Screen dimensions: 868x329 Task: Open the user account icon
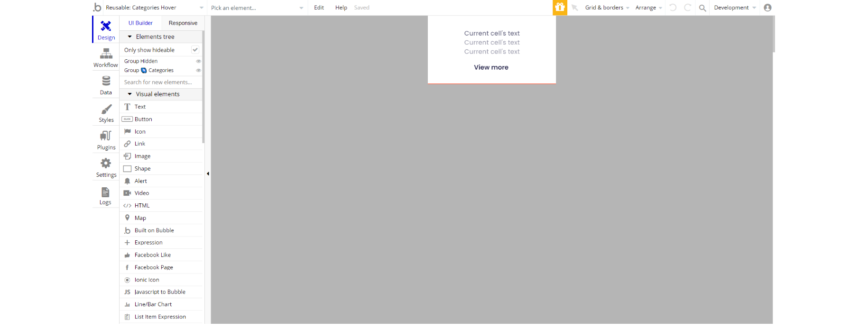coord(767,8)
